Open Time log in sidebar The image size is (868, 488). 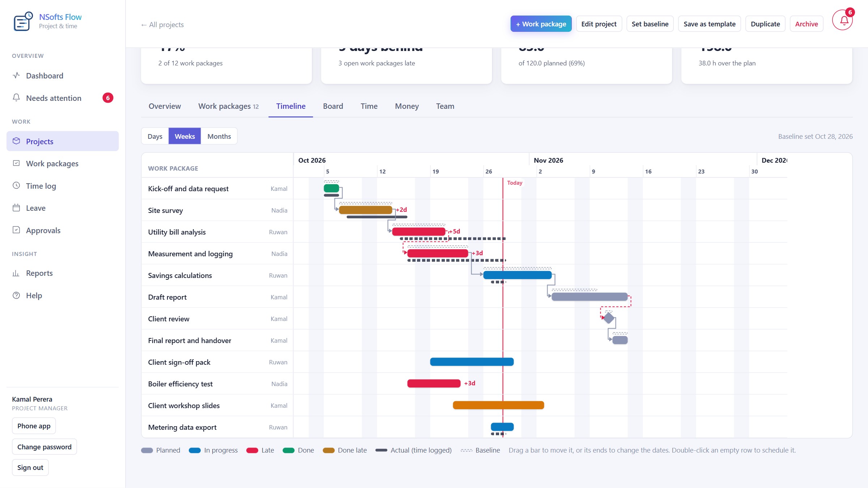[63, 186]
